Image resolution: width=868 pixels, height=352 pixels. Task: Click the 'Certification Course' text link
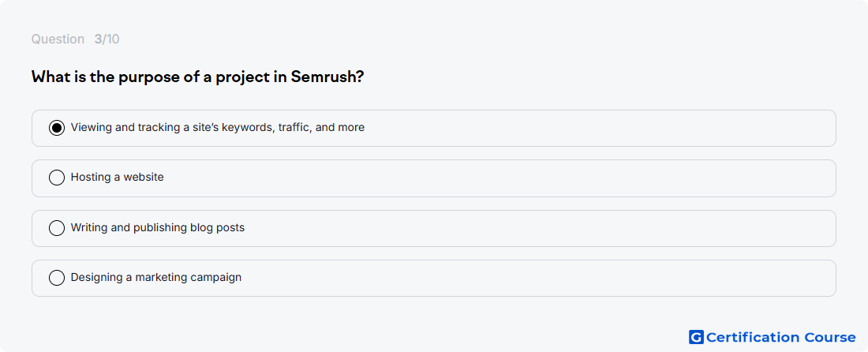(x=781, y=337)
